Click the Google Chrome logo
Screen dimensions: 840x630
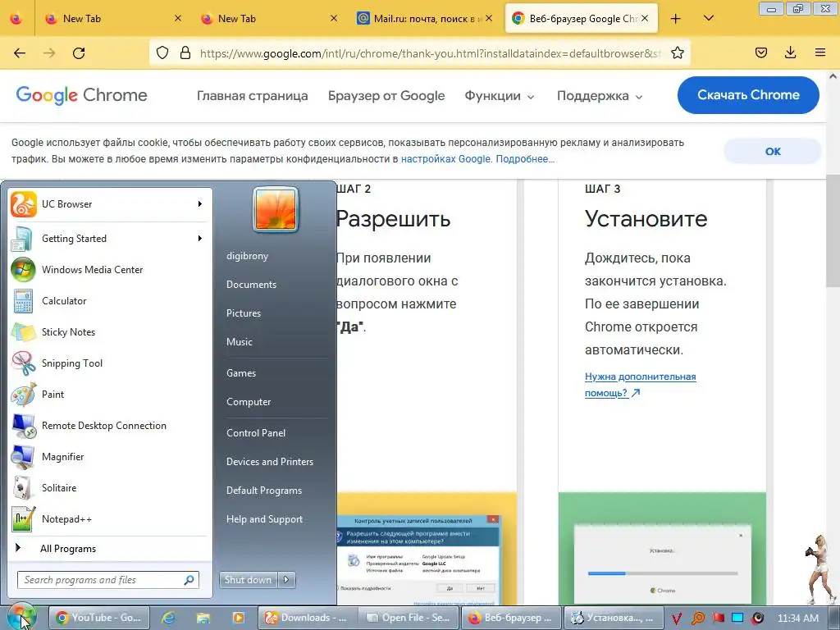point(82,95)
